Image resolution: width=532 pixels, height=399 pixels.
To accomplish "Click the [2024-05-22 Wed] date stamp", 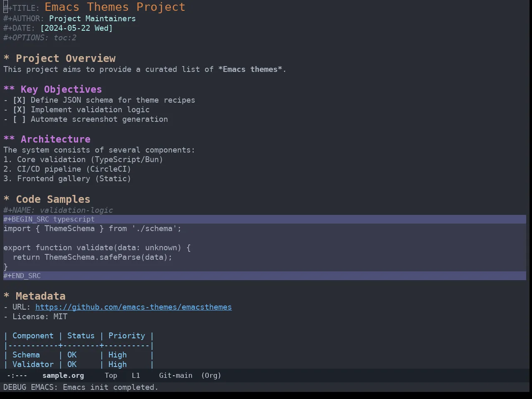I will click(x=76, y=28).
